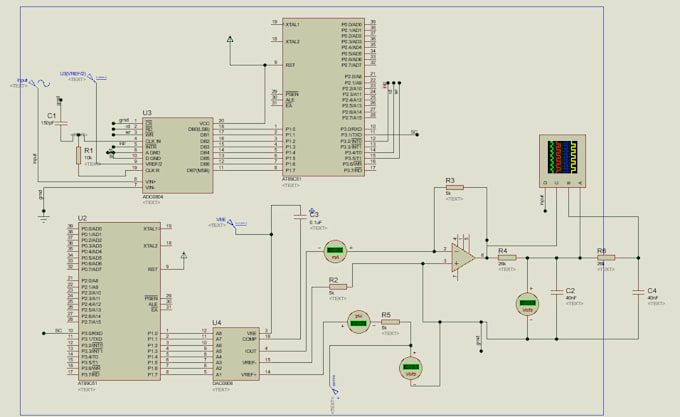Click the mA ammeter on op-amp input line

[335, 251]
